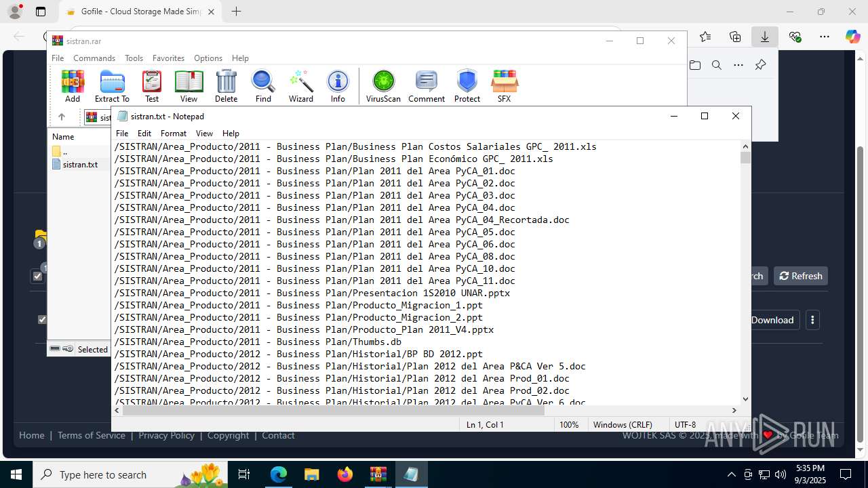Switch to the Gofile browser tab
868x488 pixels.
tap(140, 12)
